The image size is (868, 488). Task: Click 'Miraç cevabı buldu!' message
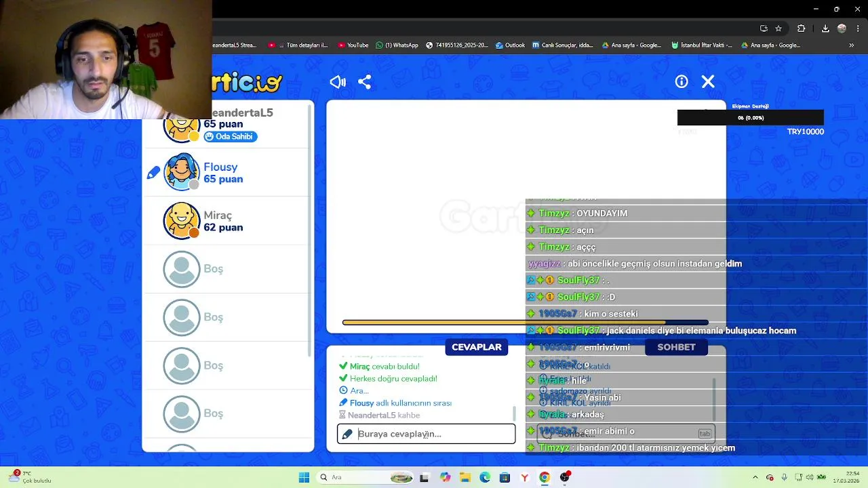(x=379, y=367)
